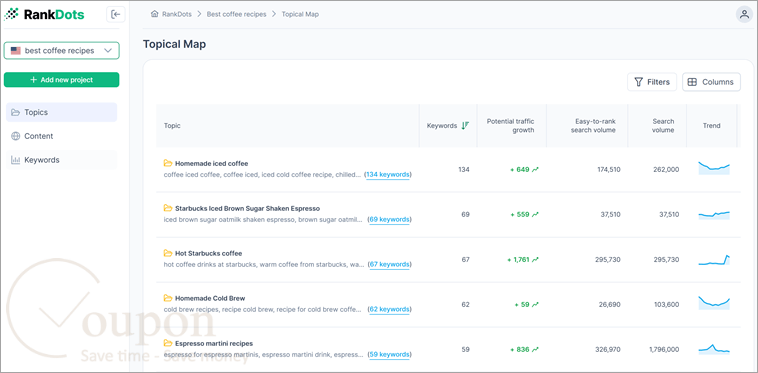Open the Hot Starbucks coffee topic title
758x373 pixels.
[x=209, y=253]
